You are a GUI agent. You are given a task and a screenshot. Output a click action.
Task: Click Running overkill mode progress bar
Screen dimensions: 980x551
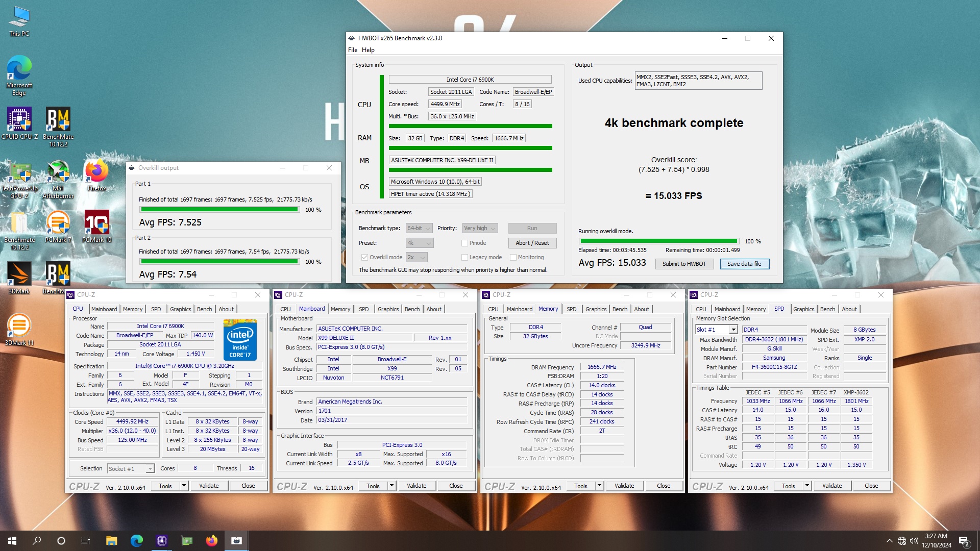[658, 241]
